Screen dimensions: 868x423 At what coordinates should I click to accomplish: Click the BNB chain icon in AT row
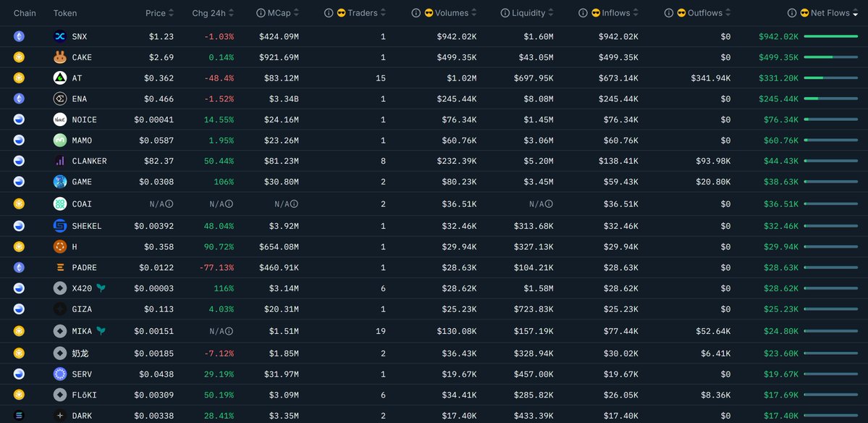click(x=20, y=78)
